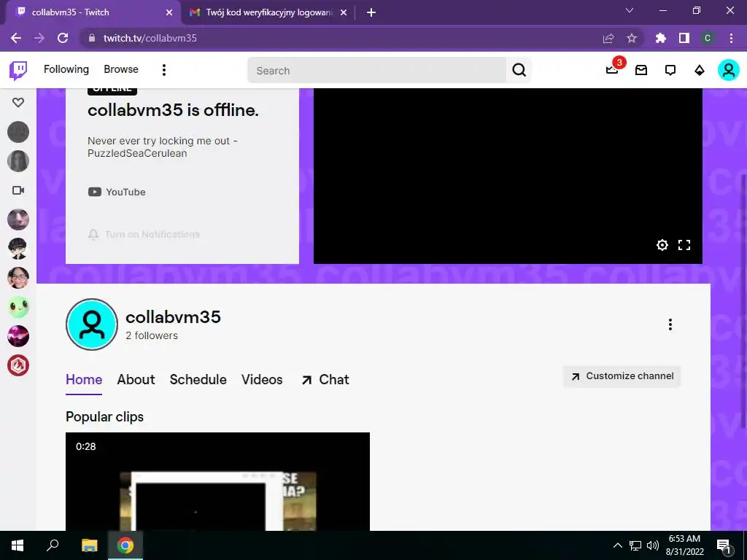Viewport: 747px width, 560px height.
Task: Open taskbar search magnifier
Action: (53, 545)
